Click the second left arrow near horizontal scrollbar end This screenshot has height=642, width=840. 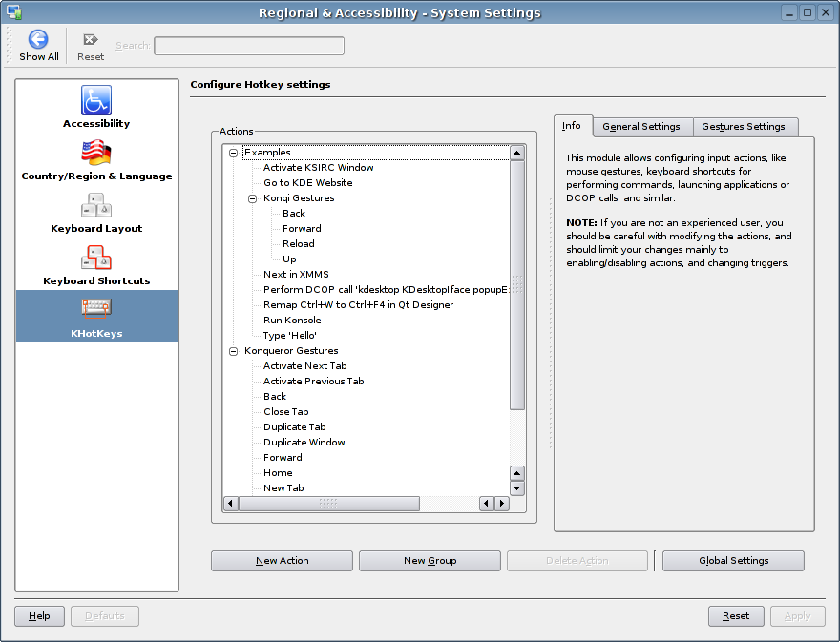pos(487,504)
